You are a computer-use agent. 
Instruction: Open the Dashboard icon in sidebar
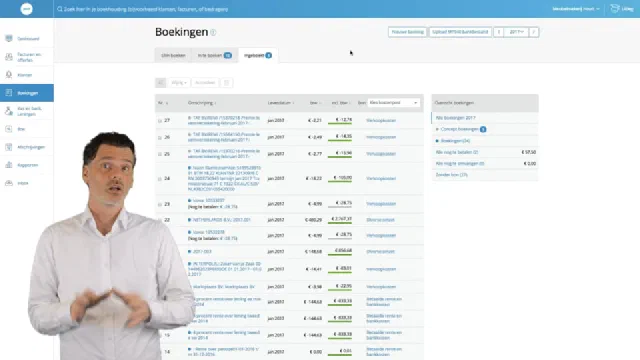(x=9, y=38)
